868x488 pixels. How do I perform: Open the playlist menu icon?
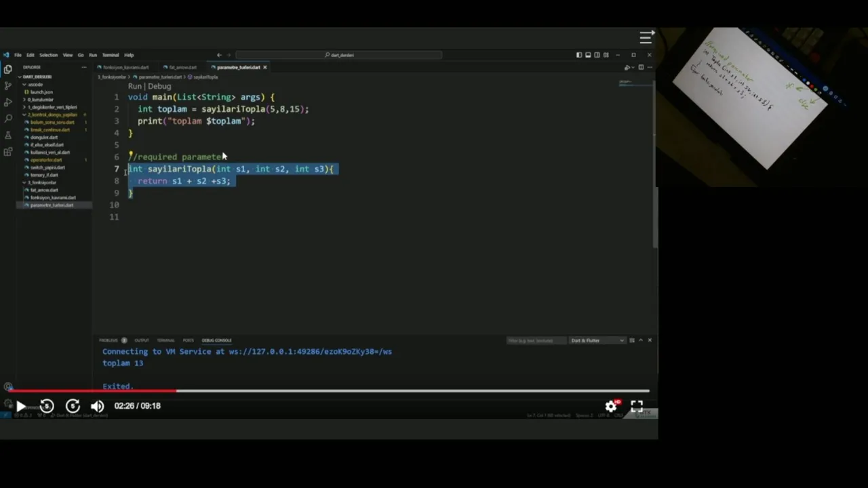coord(646,37)
